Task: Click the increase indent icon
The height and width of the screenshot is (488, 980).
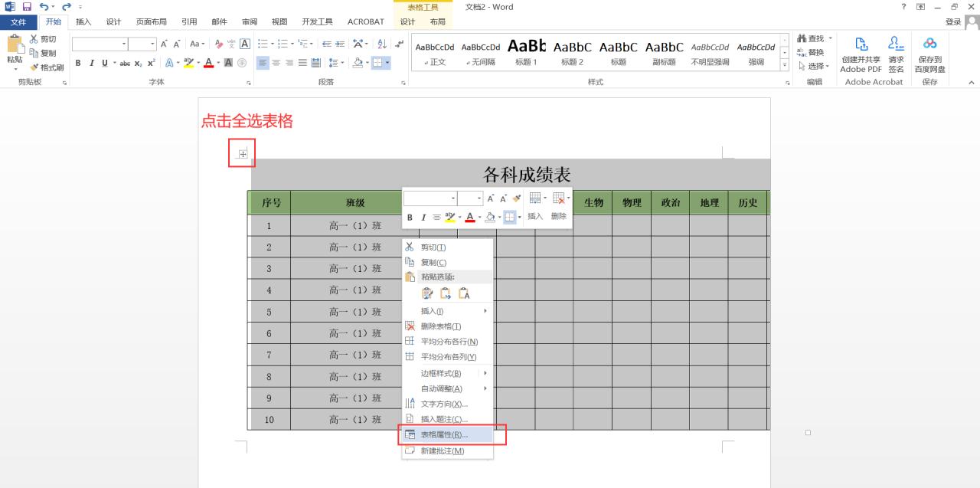Action: click(340, 44)
